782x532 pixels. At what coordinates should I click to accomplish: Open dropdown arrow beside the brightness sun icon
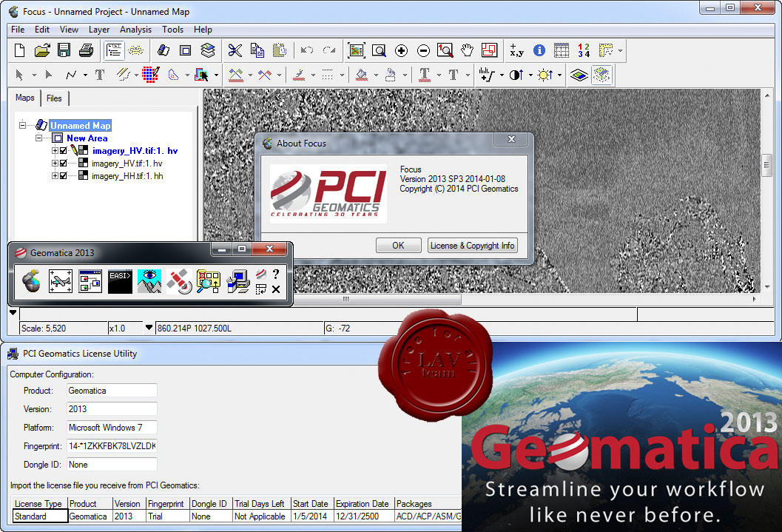pos(559,75)
